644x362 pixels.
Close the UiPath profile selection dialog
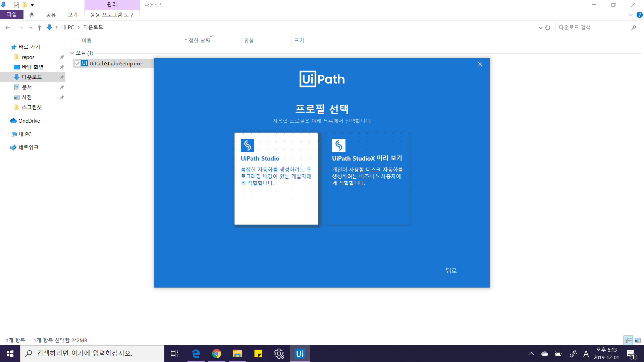(480, 64)
